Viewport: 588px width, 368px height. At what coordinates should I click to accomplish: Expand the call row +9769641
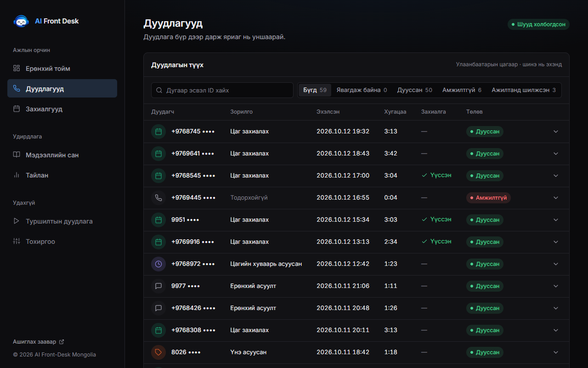tap(556, 154)
